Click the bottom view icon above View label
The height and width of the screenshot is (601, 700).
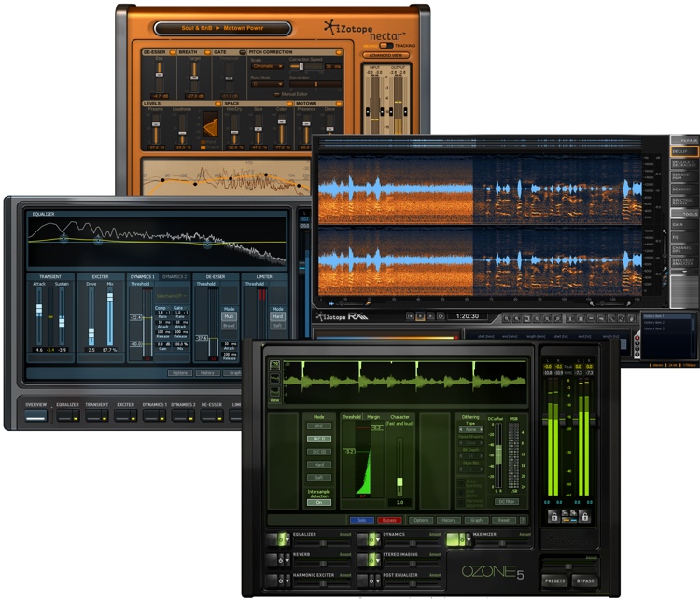coord(274,392)
